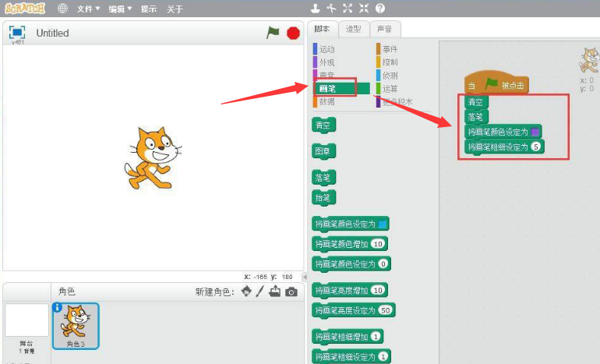The height and width of the screenshot is (364, 600).
Task: Open sprite info via blue i icon
Action: tap(57, 307)
